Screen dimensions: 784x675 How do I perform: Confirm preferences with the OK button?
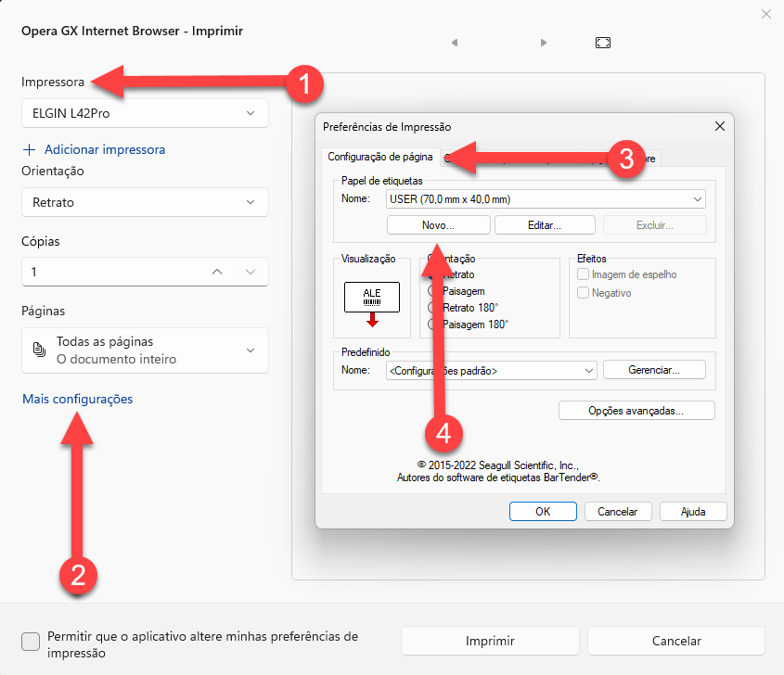click(543, 512)
